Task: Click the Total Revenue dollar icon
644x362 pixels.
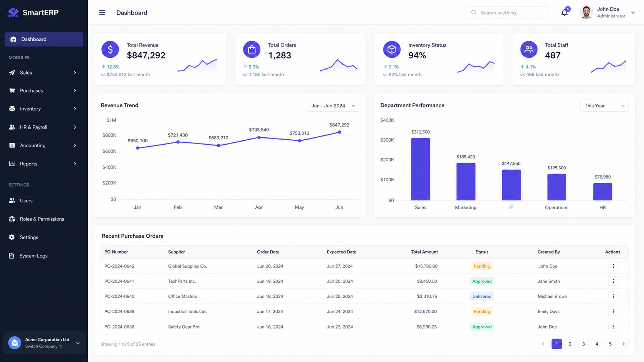Action: point(110,49)
